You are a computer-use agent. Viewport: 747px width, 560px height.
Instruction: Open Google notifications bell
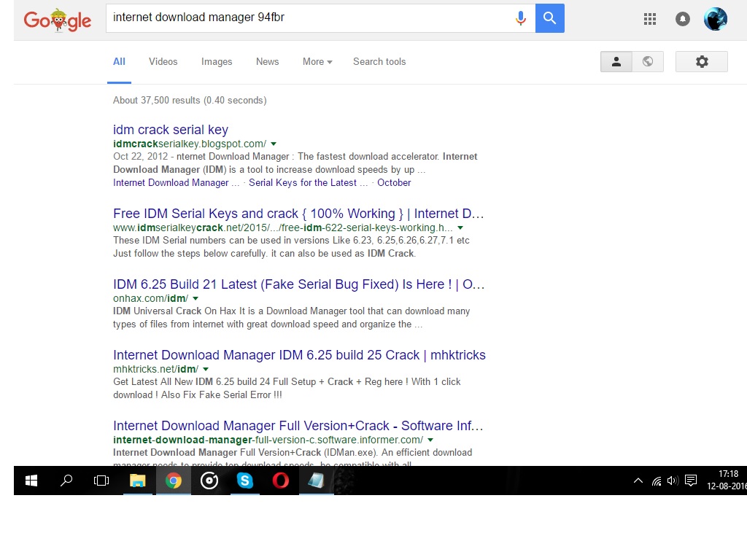point(682,18)
